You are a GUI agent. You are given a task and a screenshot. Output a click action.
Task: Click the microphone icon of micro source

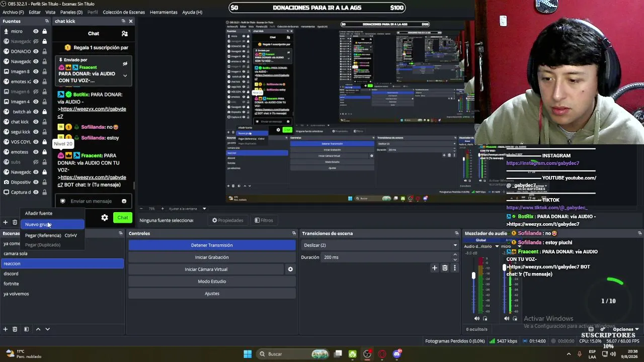click(6, 31)
